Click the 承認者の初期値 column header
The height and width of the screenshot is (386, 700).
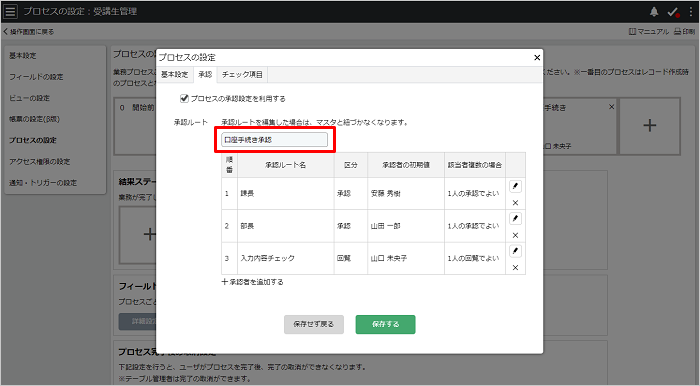coord(406,165)
